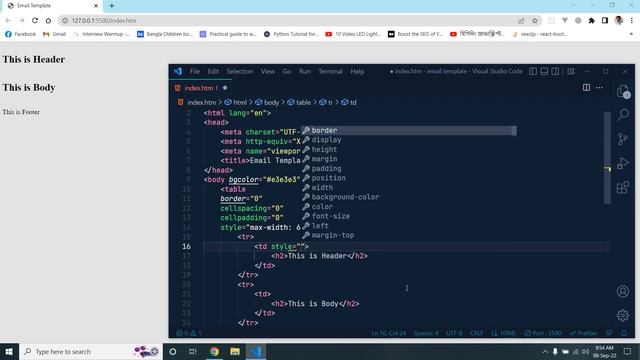This screenshot has width=640, height=360.
Task: Customize layout icon in title bar
Action: pos(571,71)
